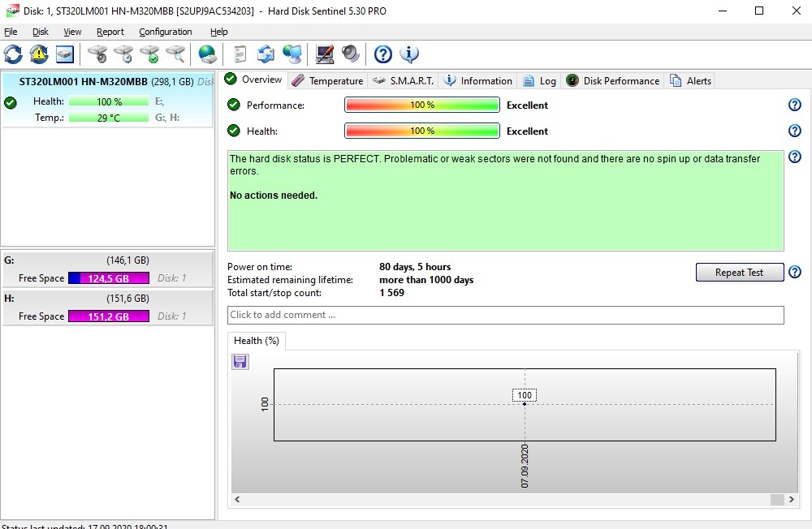Click the 80 days, 5 hours value
This screenshot has height=529, width=812.
pos(415,267)
